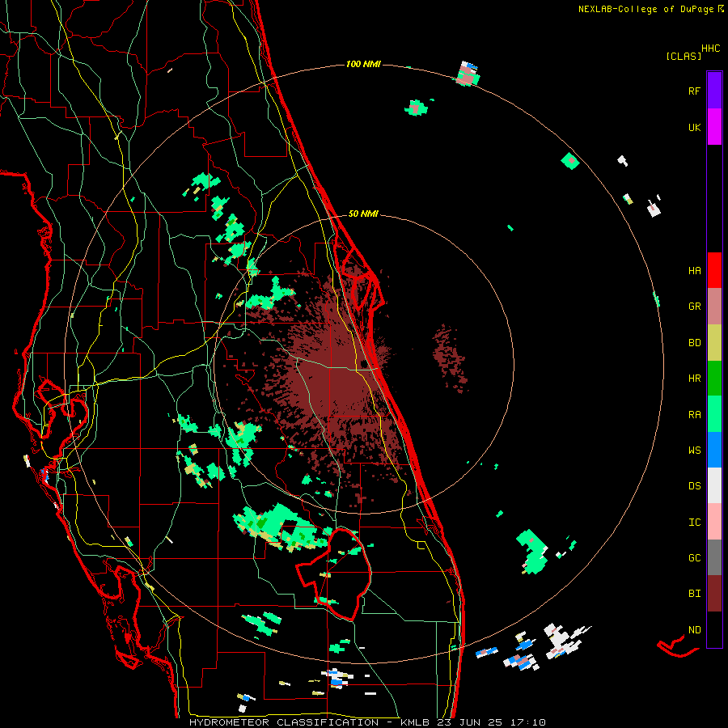Click the DS legend label

click(x=694, y=486)
